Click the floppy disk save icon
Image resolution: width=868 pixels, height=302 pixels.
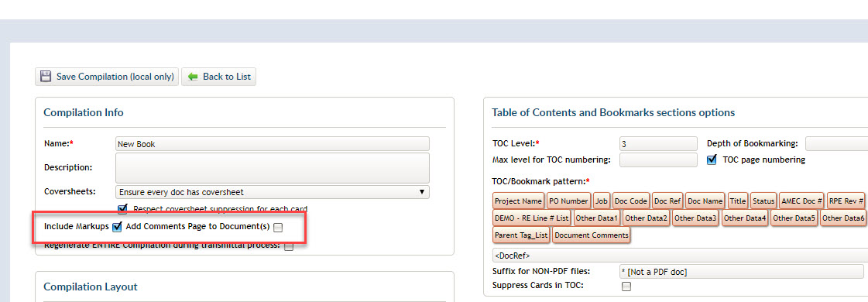click(46, 77)
